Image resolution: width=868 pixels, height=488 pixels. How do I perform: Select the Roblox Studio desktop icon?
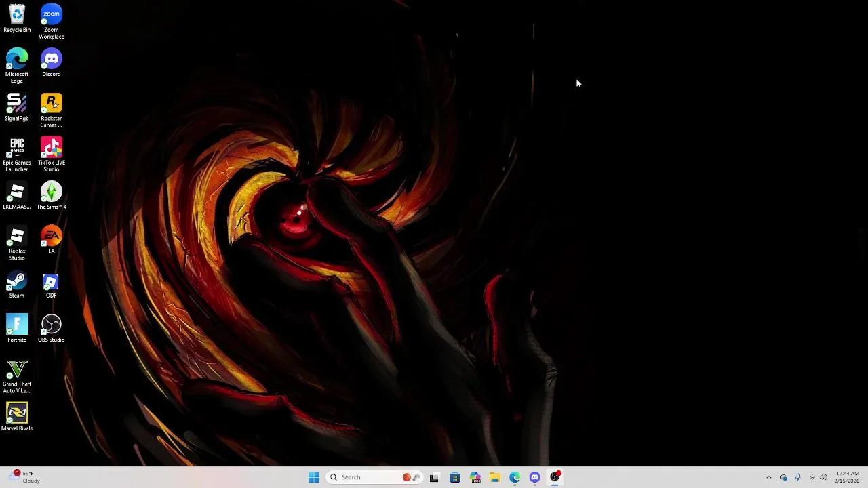click(17, 243)
